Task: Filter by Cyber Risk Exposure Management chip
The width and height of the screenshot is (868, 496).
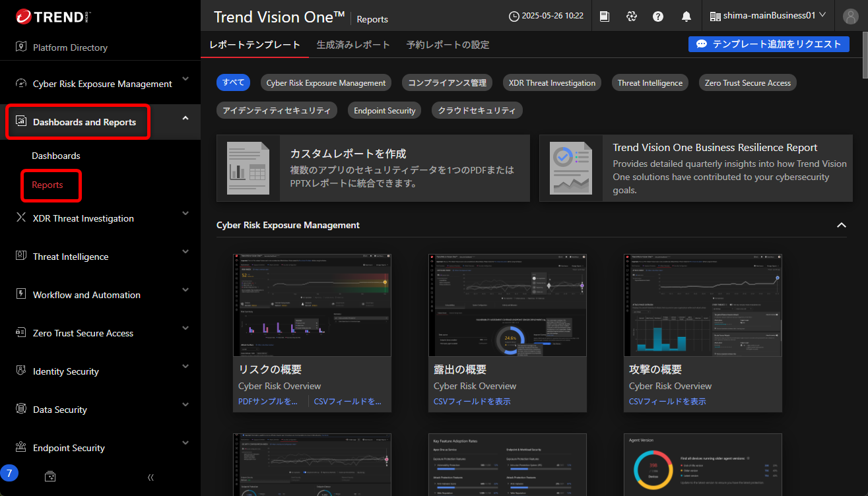Action: pos(326,82)
